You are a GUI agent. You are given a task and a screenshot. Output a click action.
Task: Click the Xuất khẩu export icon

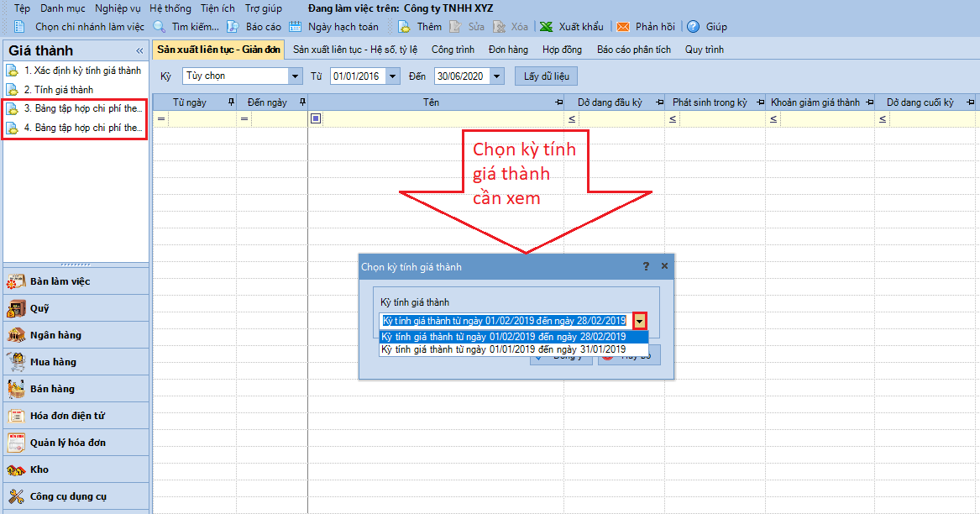click(546, 27)
